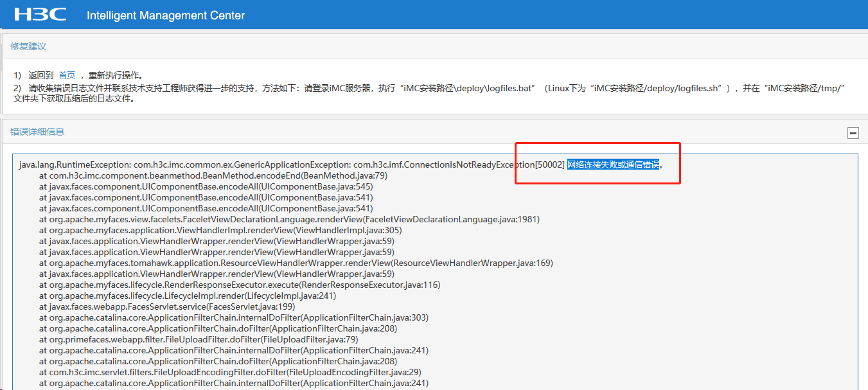Image resolution: width=868 pixels, height=390 pixels.
Task: Click the LifecycleImpl.render stack line
Action: click(x=188, y=296)
